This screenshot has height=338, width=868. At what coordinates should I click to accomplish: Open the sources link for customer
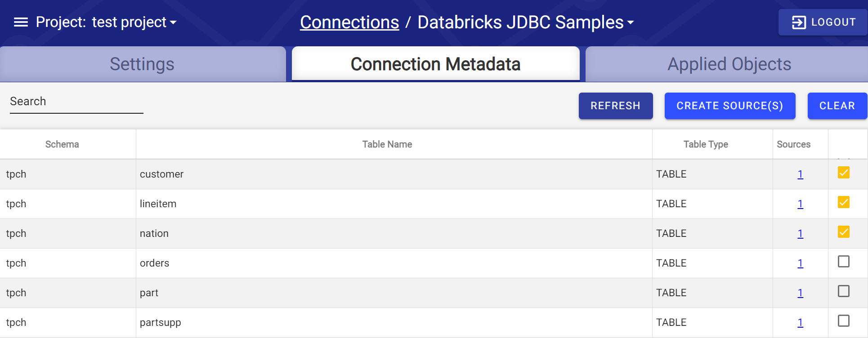[800, 174]
